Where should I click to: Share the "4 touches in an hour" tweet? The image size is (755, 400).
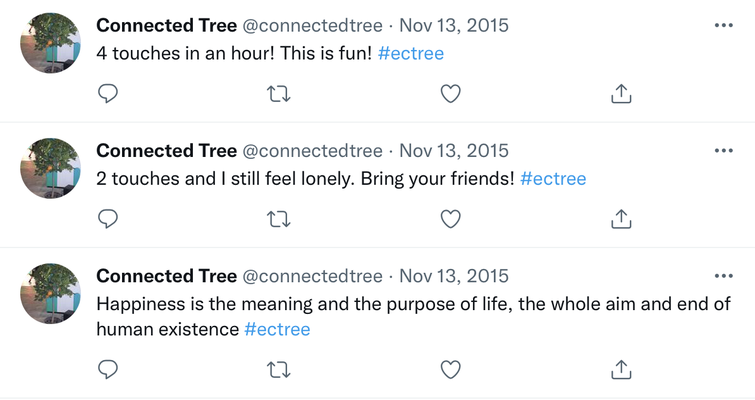point(621,93)
